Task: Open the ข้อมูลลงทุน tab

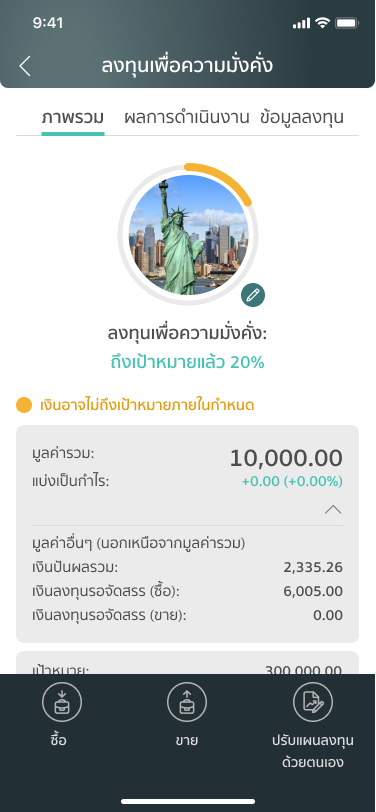Action: tap(302, 118)
